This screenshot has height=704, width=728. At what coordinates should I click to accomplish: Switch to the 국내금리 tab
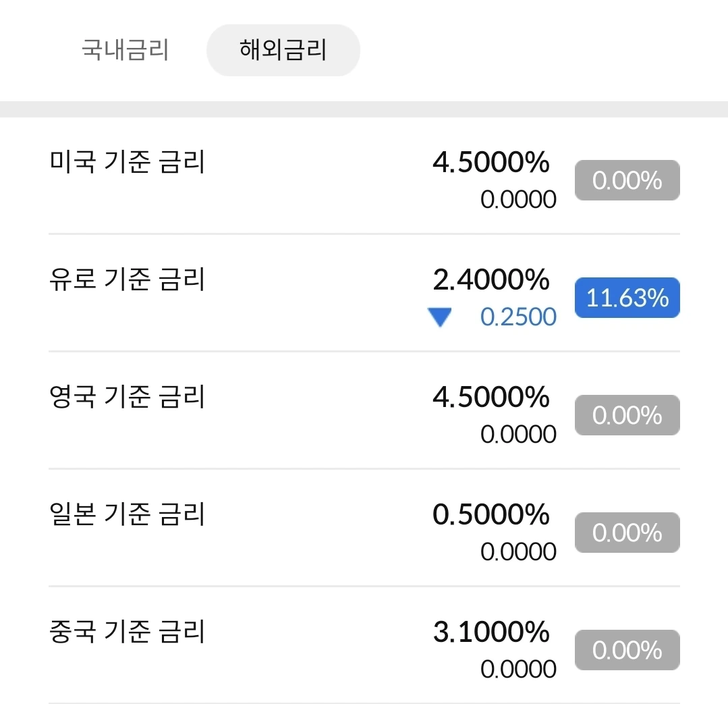(125, 51)
